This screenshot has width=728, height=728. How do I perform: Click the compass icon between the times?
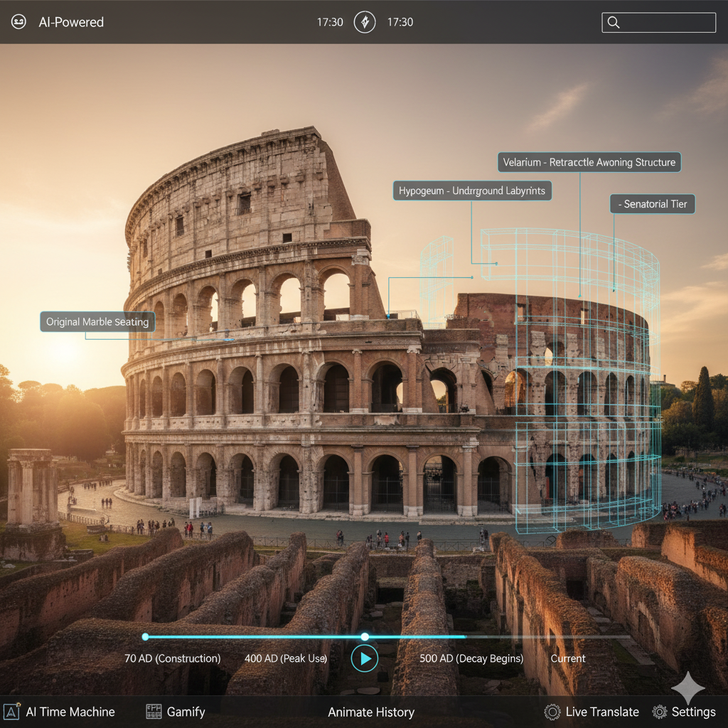365,22
